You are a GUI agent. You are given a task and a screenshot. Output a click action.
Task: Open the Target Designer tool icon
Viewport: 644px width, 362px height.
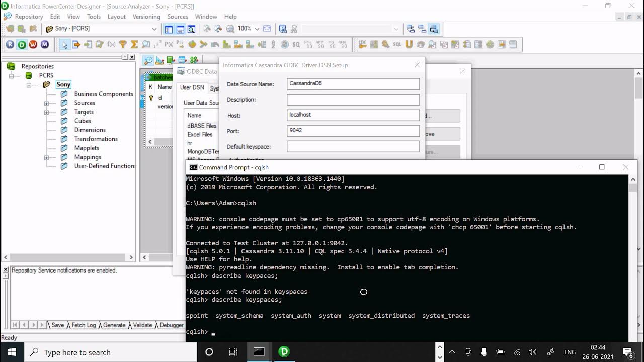(x=159, y=61)
